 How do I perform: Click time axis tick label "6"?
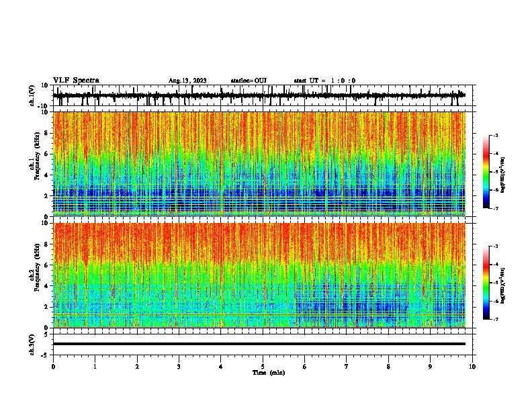[305, 367]
